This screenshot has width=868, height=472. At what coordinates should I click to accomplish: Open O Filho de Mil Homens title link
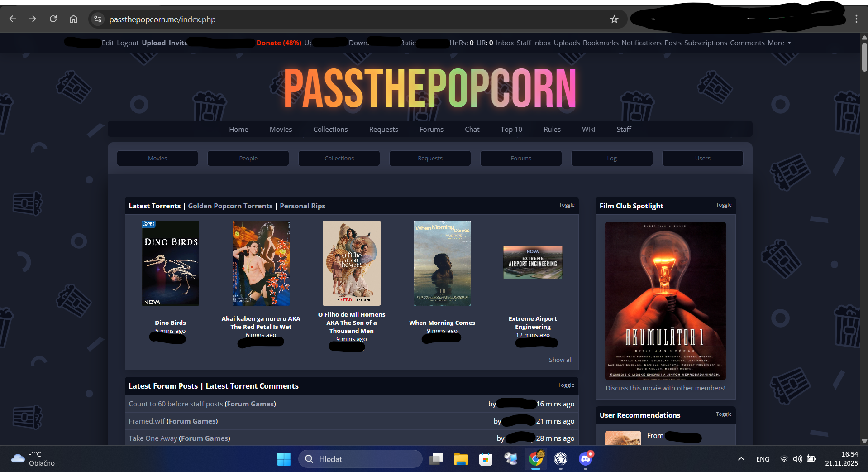352,323
